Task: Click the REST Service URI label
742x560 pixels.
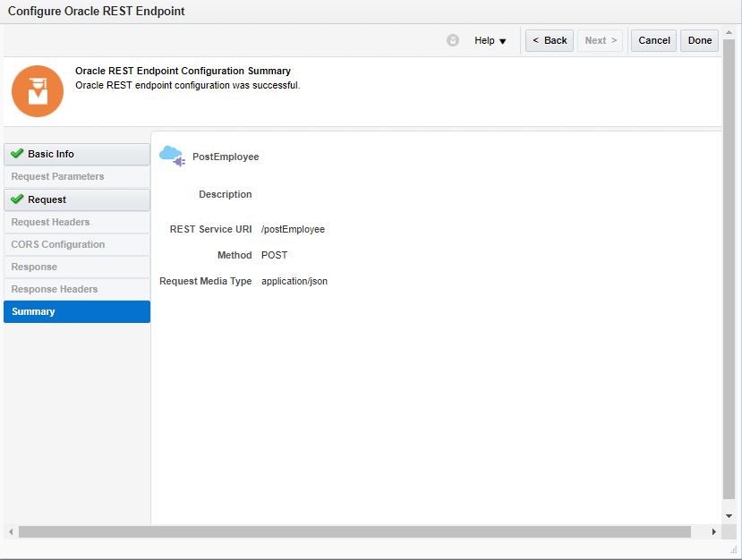Action: click(210, 229)
